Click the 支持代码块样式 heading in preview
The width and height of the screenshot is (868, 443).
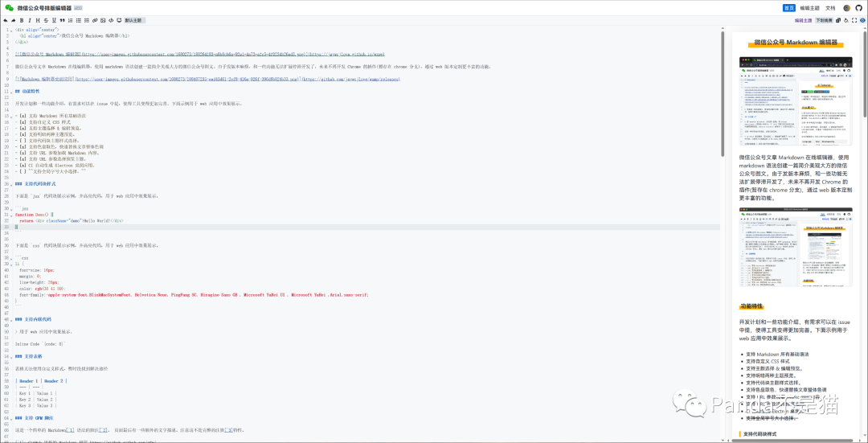pyautogui.click(x=760, y=434)
